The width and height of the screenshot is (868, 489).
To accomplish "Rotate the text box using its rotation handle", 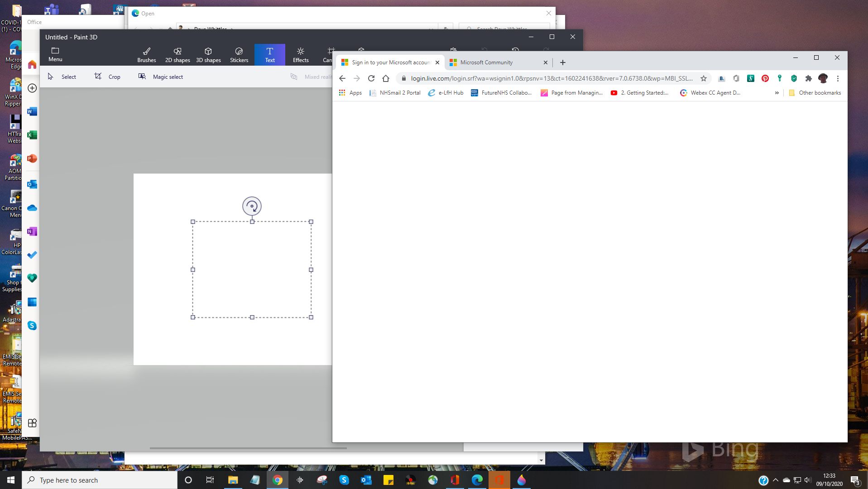I will [252, 206].
